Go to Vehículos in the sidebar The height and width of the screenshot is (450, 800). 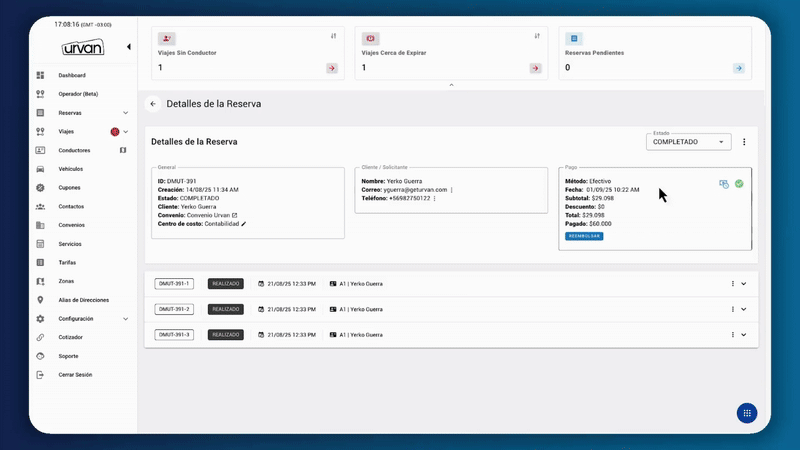[70, 169]
